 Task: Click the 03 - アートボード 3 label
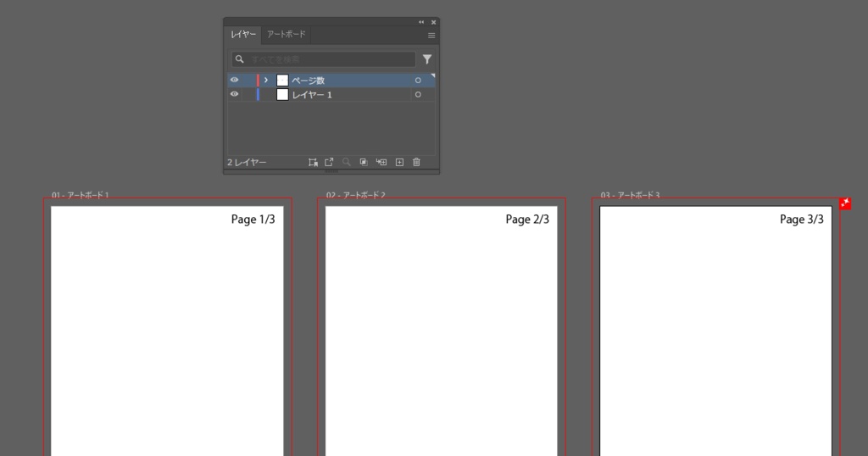point(630,195)
